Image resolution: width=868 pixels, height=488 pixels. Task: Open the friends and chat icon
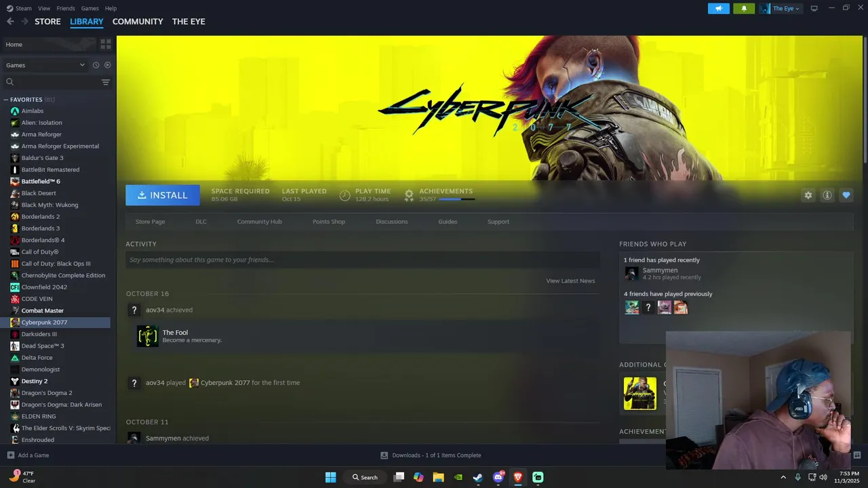pos(857,455)
